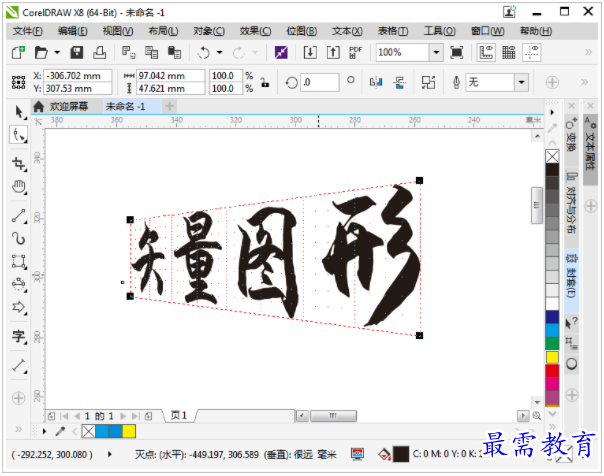
Task: Select the Artistic Media tool
Action: pos(18,239)
